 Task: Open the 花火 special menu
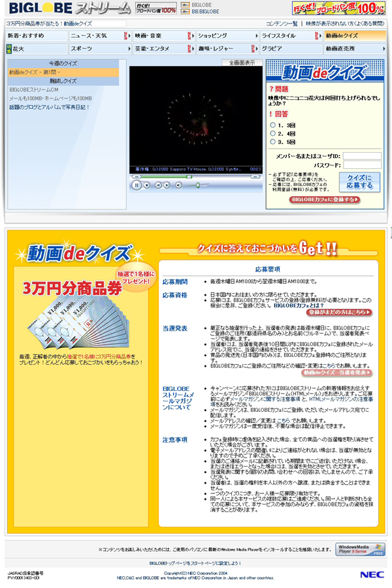point(37,49)
